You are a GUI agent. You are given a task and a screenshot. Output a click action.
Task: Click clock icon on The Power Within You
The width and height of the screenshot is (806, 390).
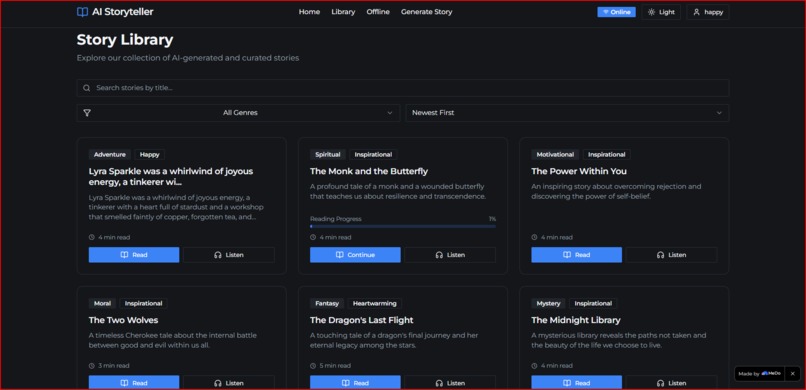coord(535,237)
